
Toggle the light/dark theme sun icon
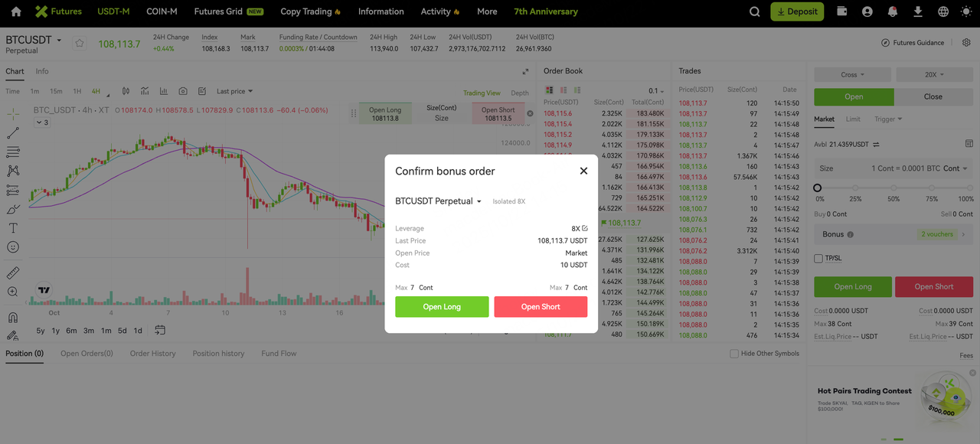click(x=967, y=11)
